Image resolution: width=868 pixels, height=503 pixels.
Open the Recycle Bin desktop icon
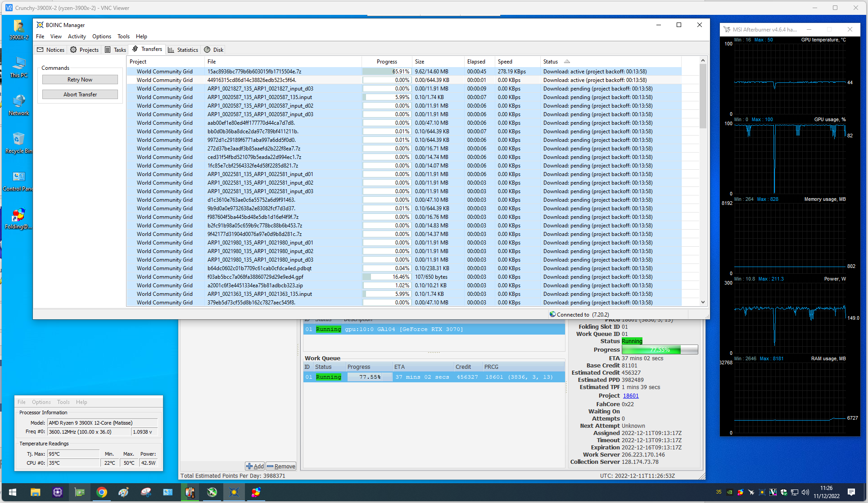[x=18, y=143]
